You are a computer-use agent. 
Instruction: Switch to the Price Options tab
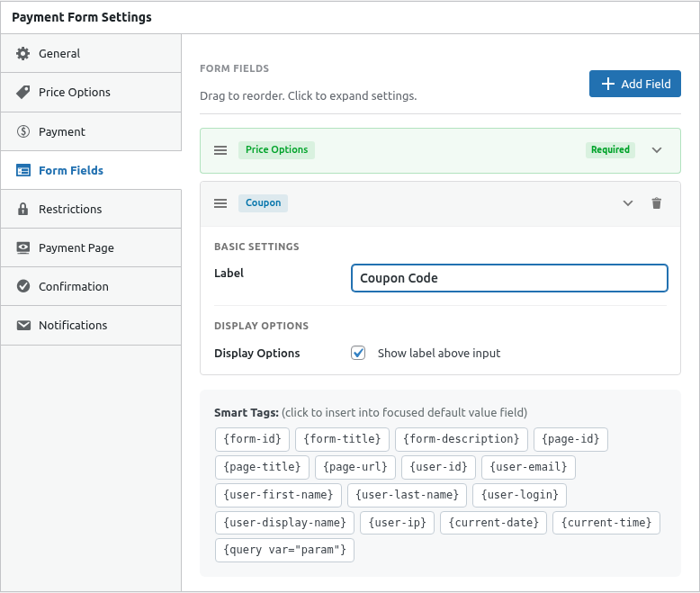(74, 93)
